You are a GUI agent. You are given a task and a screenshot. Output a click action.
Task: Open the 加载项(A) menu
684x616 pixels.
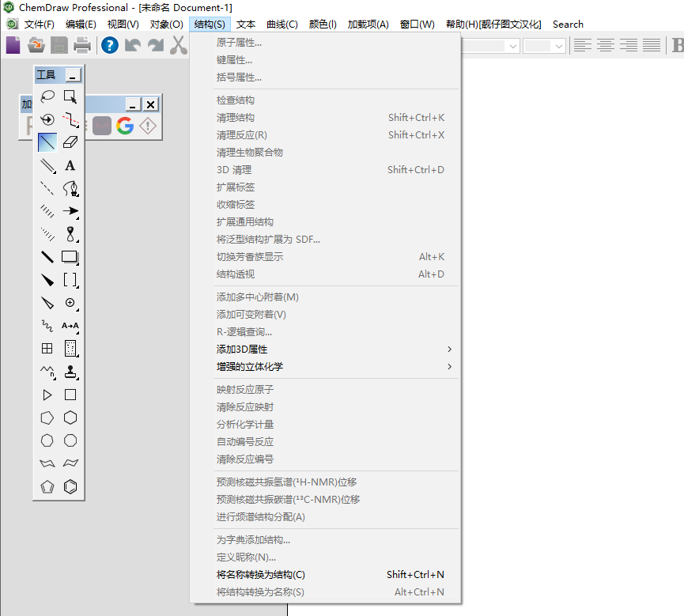(368, 25)
